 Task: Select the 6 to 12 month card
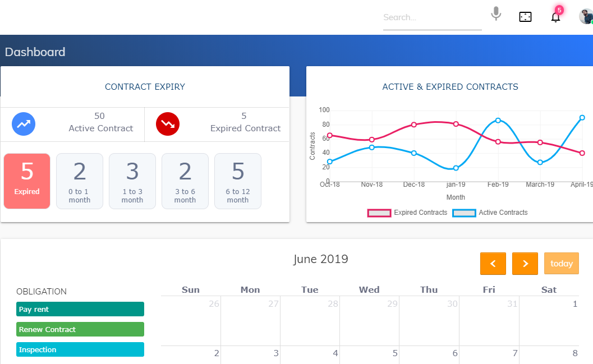[x=238, y=181]
